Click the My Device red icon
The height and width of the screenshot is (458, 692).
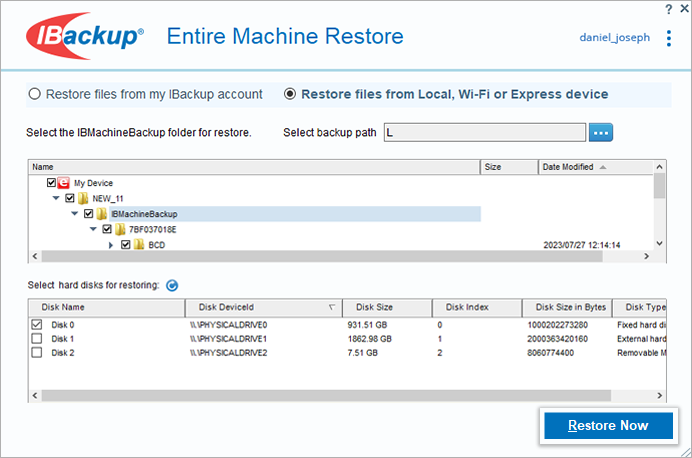coord(64,183)
